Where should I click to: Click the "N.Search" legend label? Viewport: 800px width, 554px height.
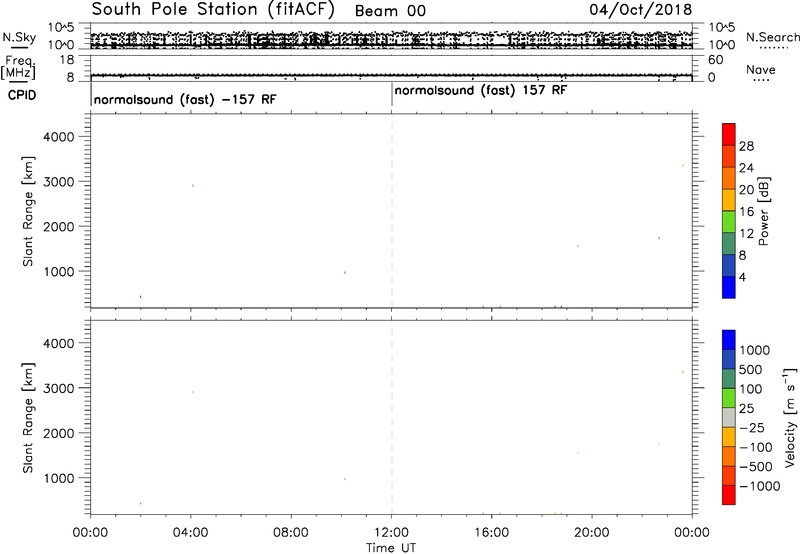pos(773,37)
